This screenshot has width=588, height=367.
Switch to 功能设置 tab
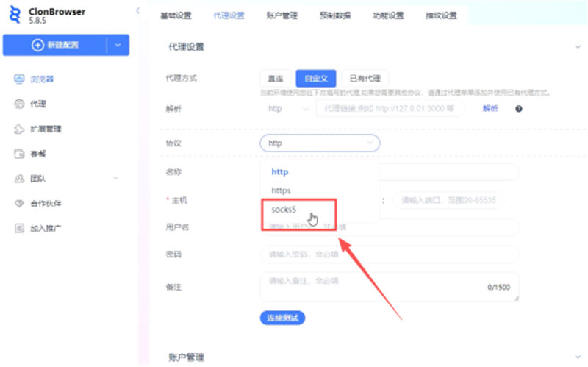pyautogui.click(x=388, y=15)
